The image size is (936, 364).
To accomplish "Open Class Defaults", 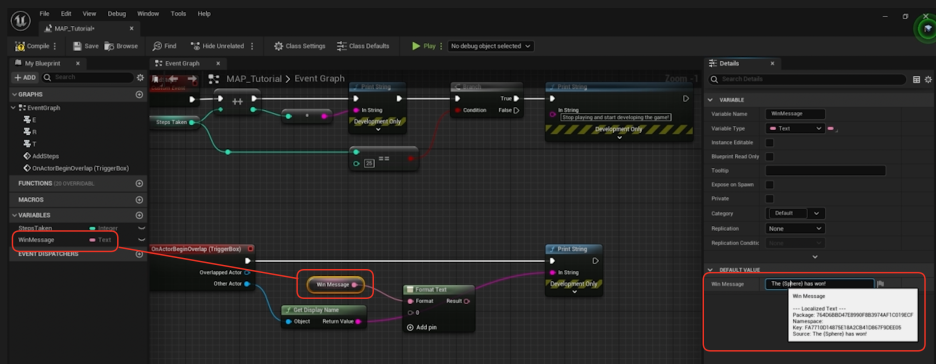I will click(x=363, y=46).
